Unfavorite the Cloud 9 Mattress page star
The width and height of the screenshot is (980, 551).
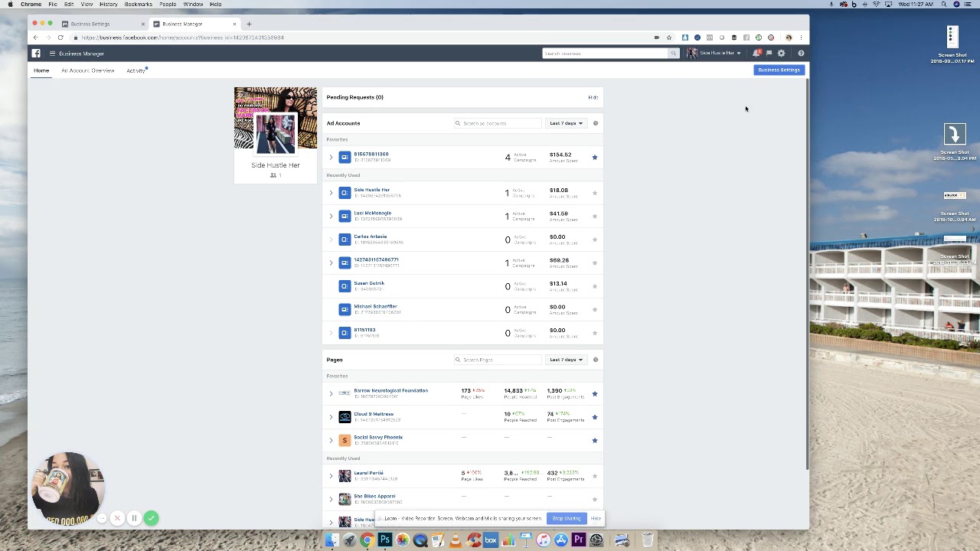pos(595,417)
